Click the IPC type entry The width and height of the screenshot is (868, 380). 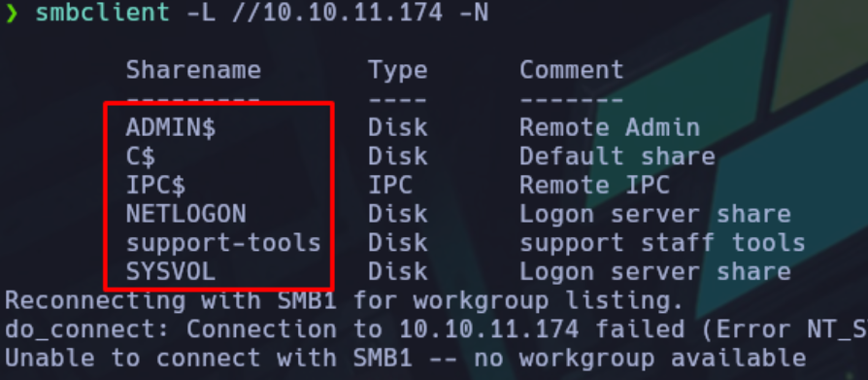coord(390,186)
